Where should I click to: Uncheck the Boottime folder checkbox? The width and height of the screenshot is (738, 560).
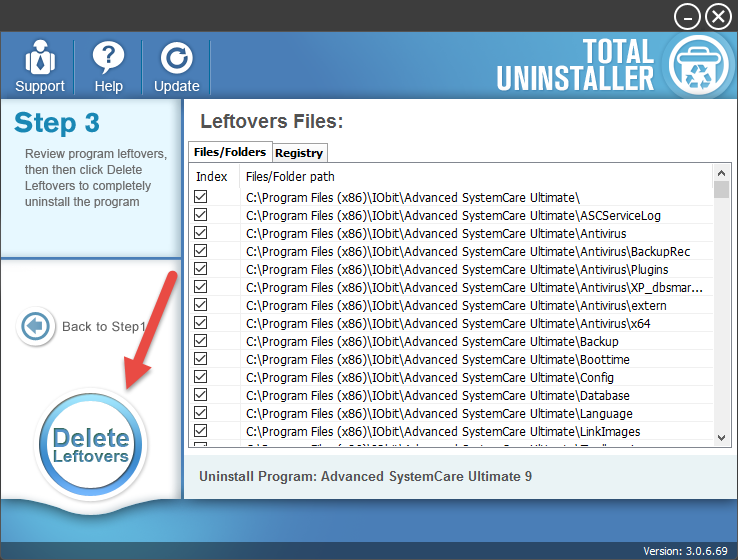(x=201, y=359)
